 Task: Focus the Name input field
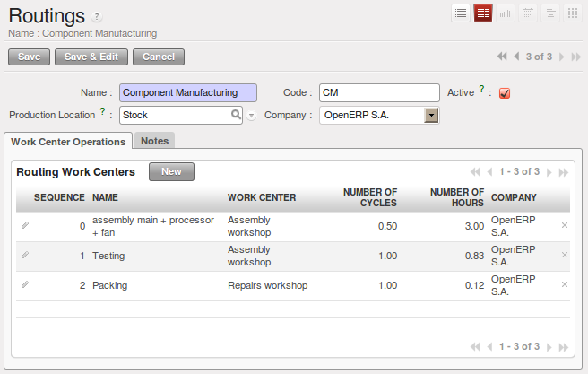tap(188, 92)
